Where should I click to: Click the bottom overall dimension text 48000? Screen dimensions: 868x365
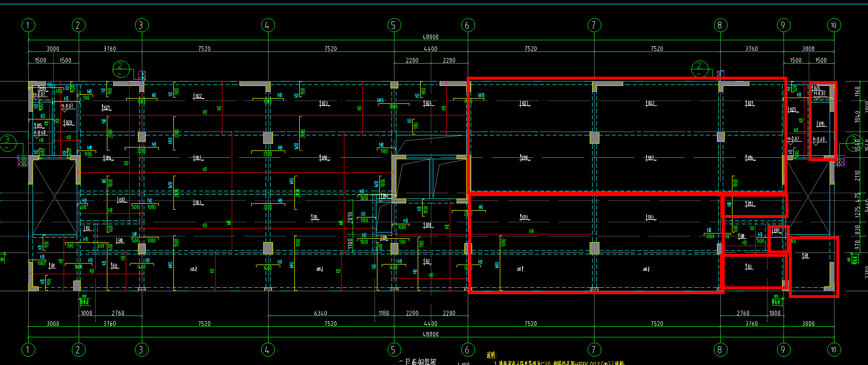point(430,334)
